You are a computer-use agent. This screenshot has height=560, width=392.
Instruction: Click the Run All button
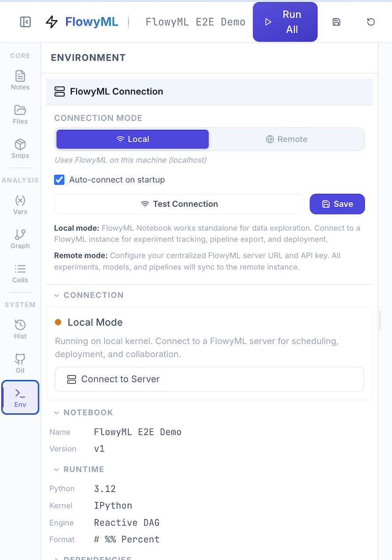point(285,22)
